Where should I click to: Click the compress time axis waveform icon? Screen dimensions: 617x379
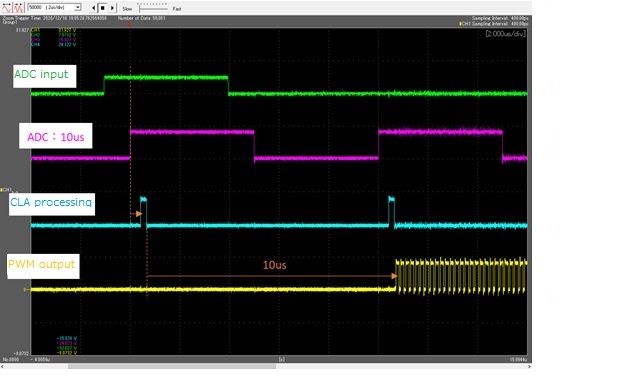pos(19,7)
